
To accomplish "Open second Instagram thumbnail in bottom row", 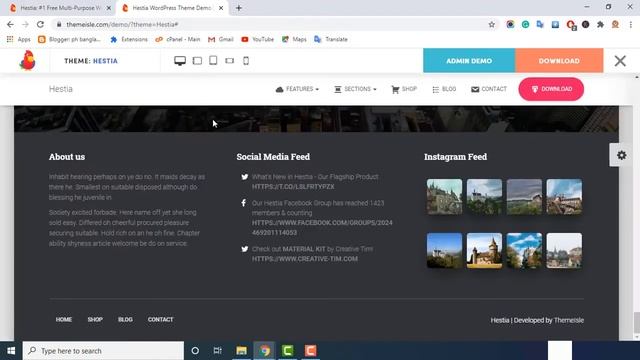I will [x=484, y=251].
